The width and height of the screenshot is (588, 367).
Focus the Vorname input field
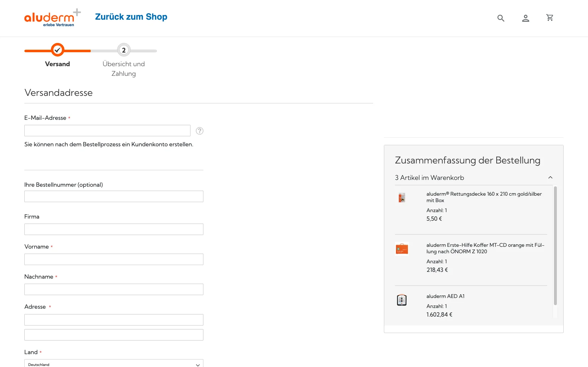pos(114,259)
